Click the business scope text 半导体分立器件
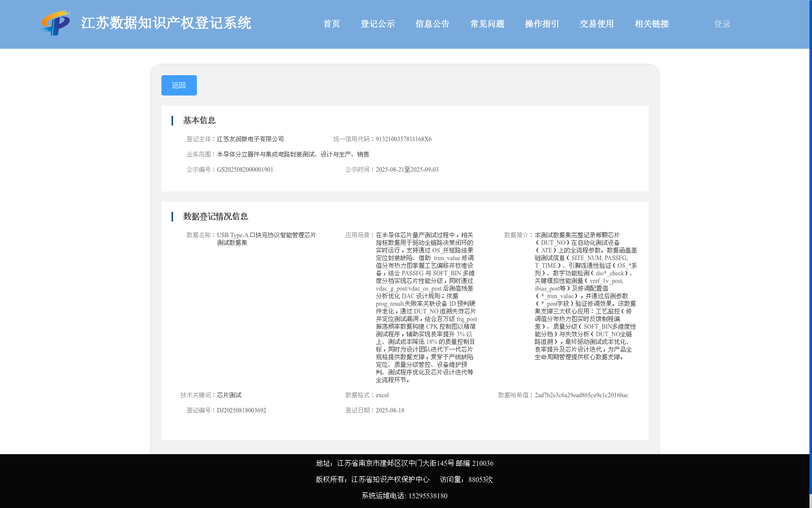The height and width of the screenshot is (508, 812). click(x=293, y=154)
